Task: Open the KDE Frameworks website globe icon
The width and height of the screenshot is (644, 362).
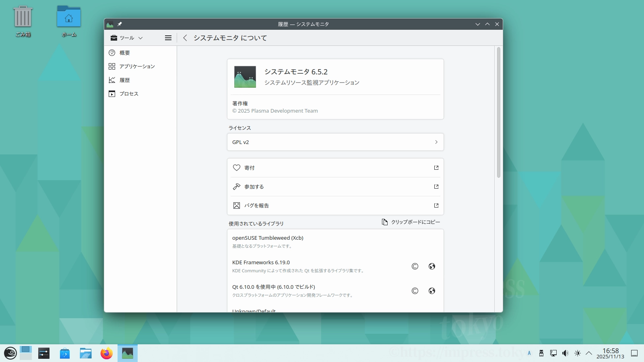Action: (x=432, y=266)
